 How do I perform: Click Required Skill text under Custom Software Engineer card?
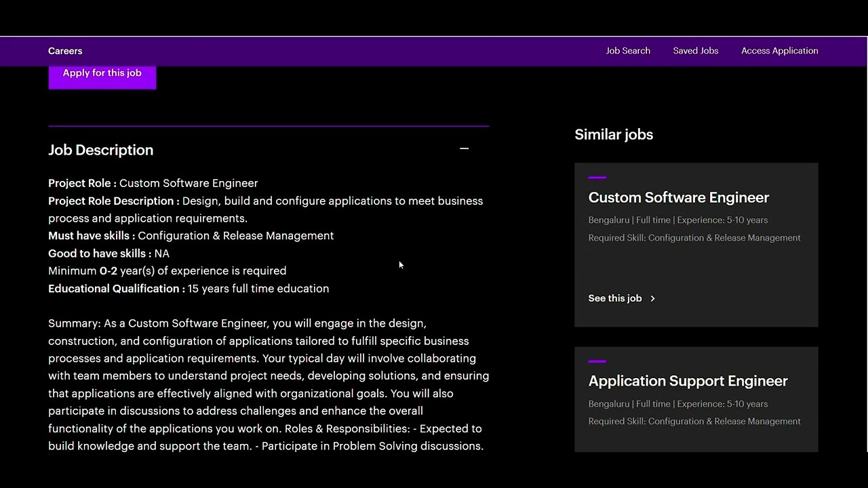point(694,238)
